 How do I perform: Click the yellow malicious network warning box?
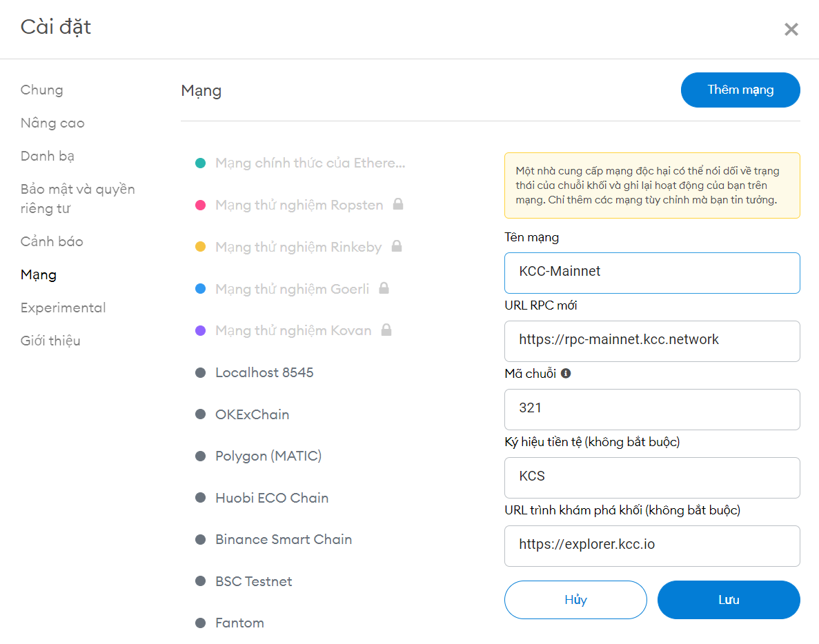click(x=652, y=185)
